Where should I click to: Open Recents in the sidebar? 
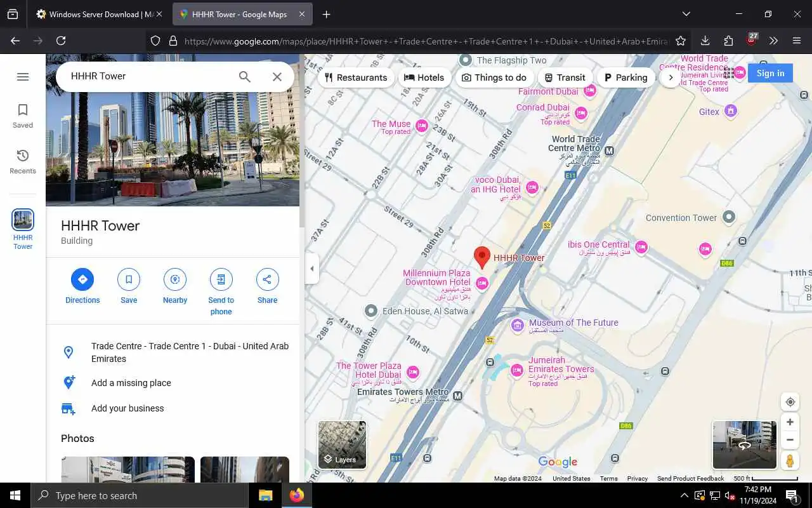pyautogui.click(x=23, y=162)
